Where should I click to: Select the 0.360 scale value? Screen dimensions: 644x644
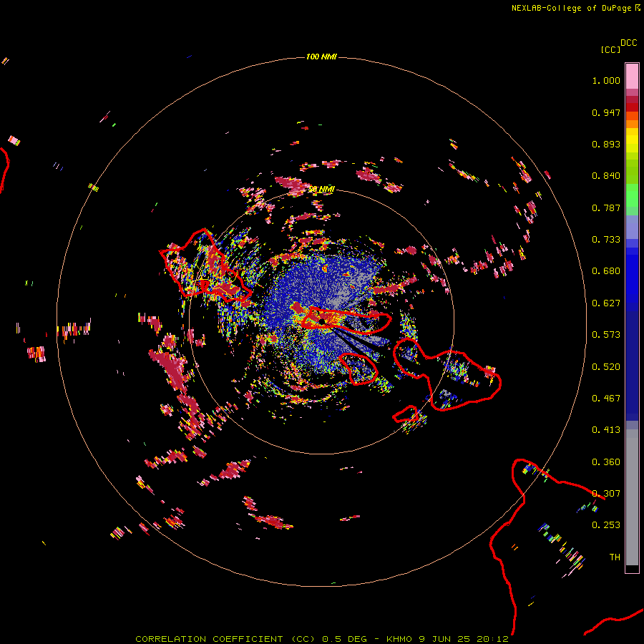click(x=606, y=462)
